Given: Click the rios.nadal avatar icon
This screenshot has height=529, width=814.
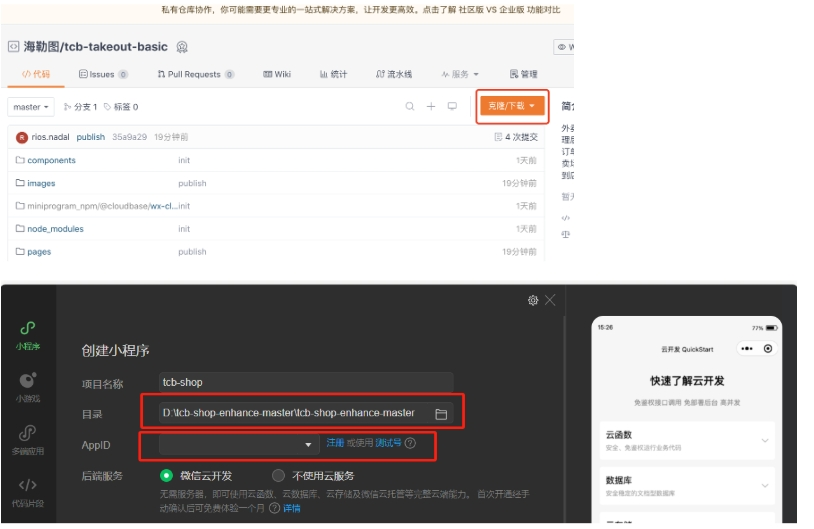Looking at the screenshot, I should 22,138.
